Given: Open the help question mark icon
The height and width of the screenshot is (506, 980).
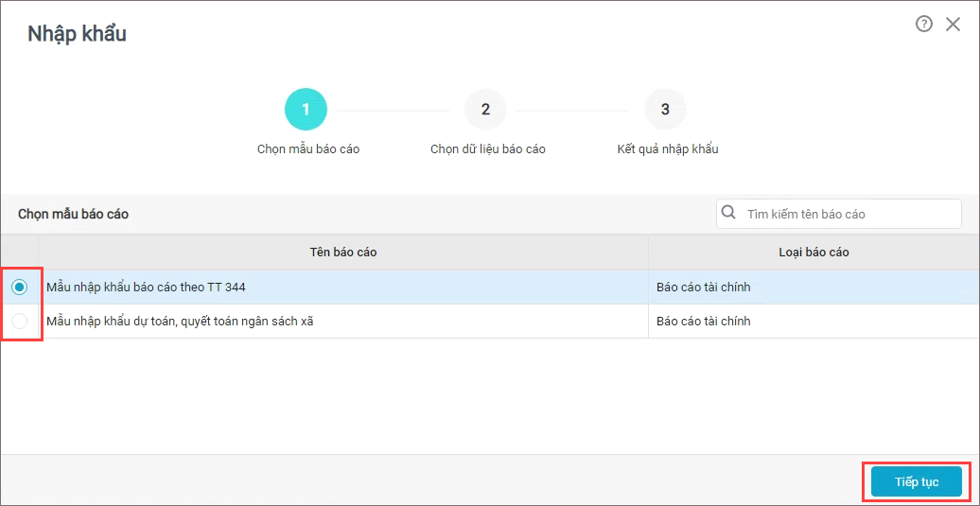Looking at the screenshot, I should (x=924, y=24).
